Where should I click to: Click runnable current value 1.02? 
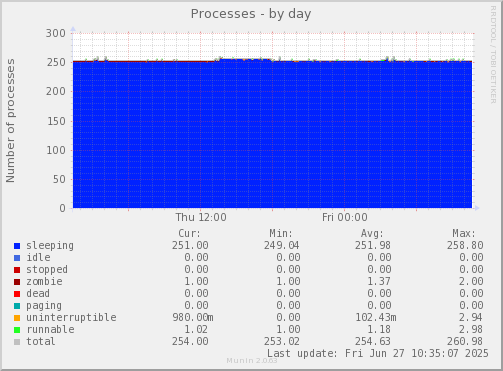click(196, 329)
